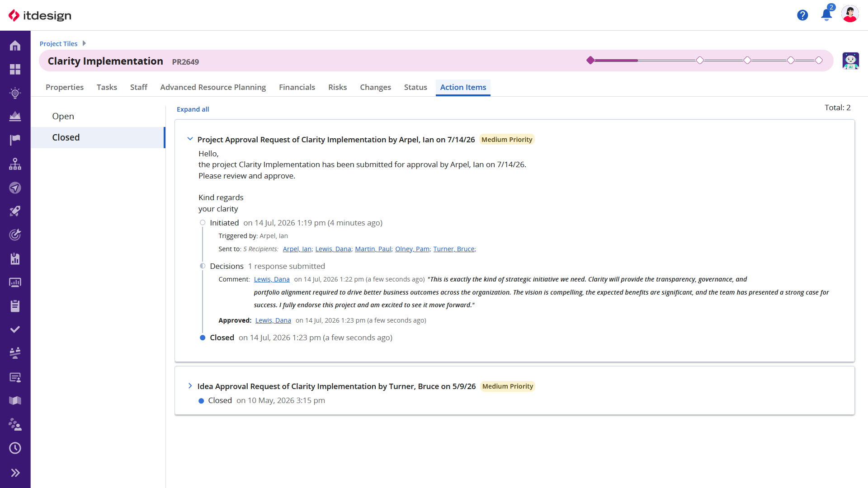Click the itdesign logo
The width and height of the screenshot is (868, 488).
40,15
